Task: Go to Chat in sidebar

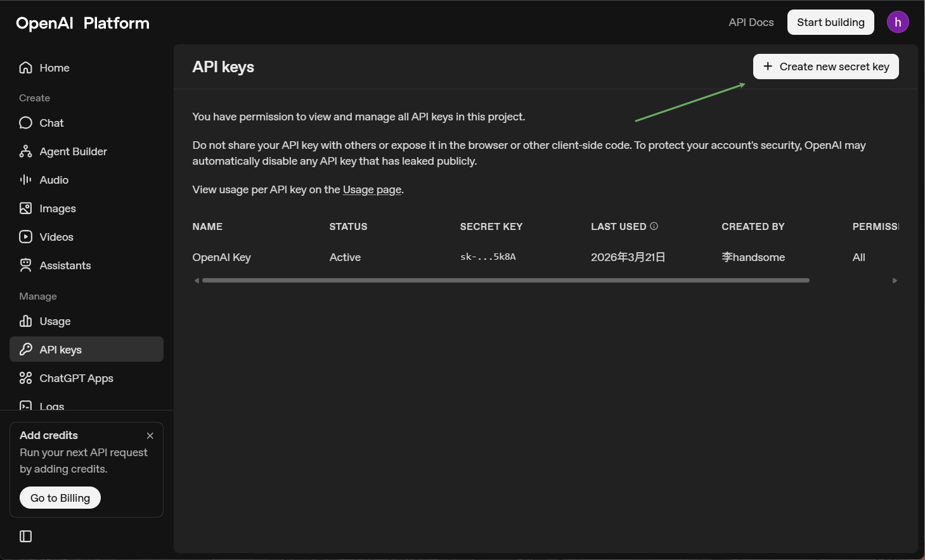Action: tap(86, 123)
